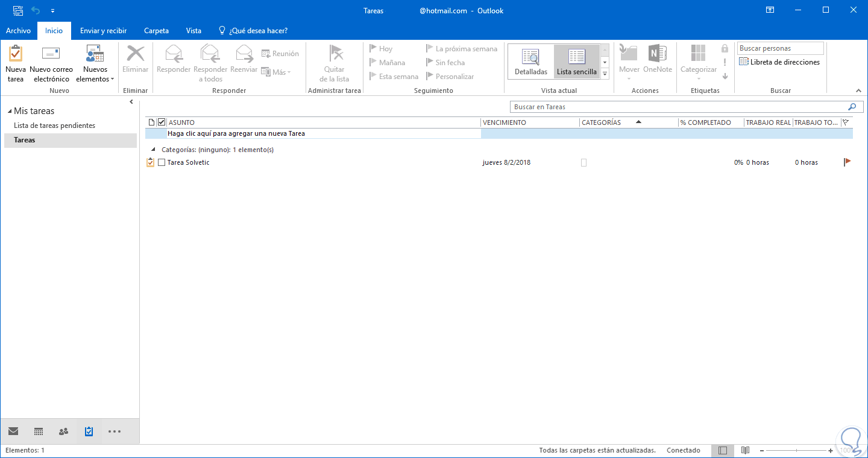Viewport: 868px width, 458px height.
Task: Sort tasks by CATEGORÍAS column
Action: [x=629, y=122]
